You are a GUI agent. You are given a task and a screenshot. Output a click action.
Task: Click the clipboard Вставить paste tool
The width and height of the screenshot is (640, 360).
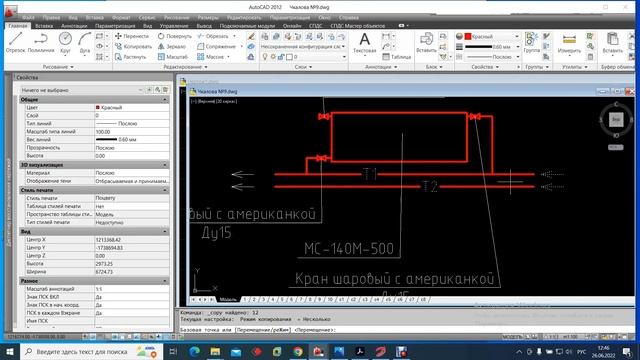[x=612, y=43]
